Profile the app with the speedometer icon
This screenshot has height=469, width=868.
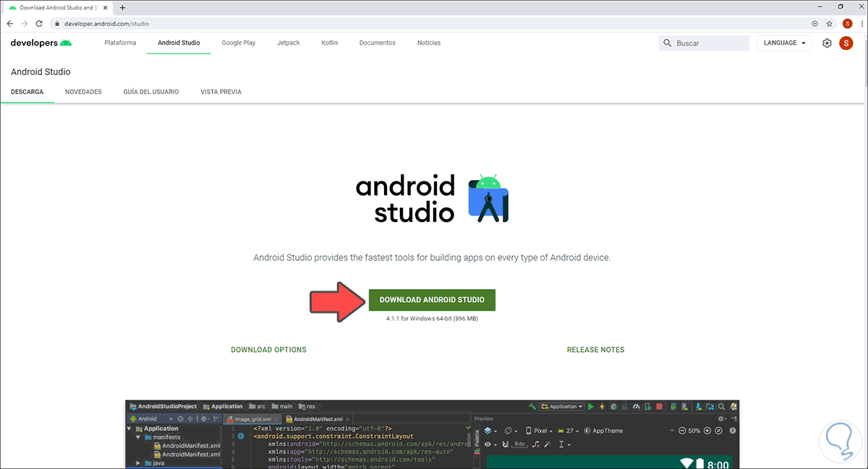pos(634,406)
